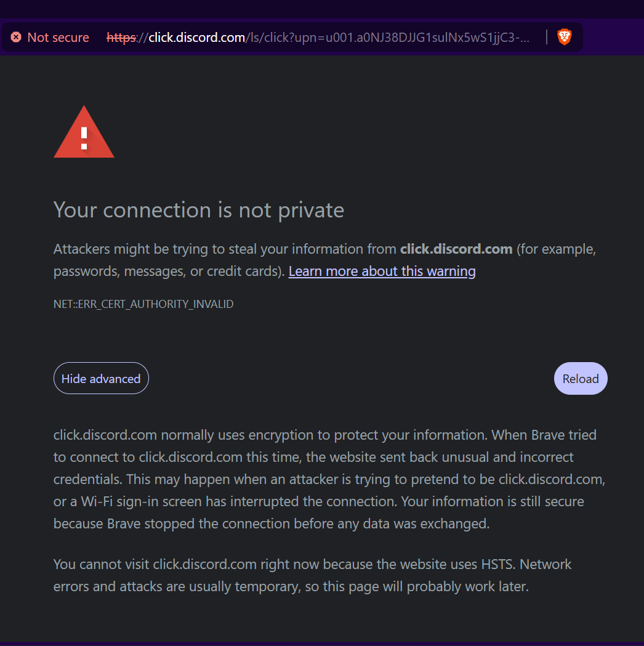Click the bold click.discord.com in warning text

[x=456, y=249]
